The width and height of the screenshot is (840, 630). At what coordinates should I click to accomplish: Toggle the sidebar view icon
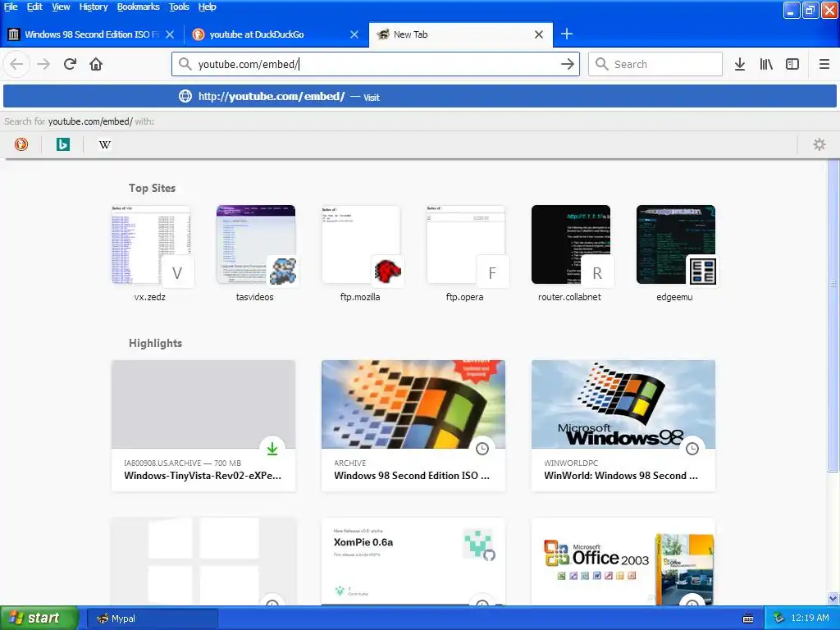792,64
